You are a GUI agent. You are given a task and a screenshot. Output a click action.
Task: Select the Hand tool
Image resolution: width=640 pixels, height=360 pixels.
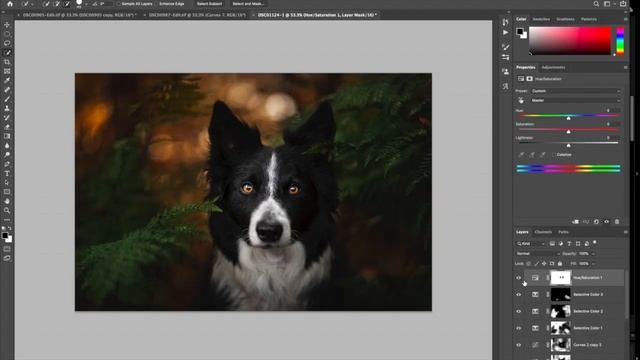point(7,201)
